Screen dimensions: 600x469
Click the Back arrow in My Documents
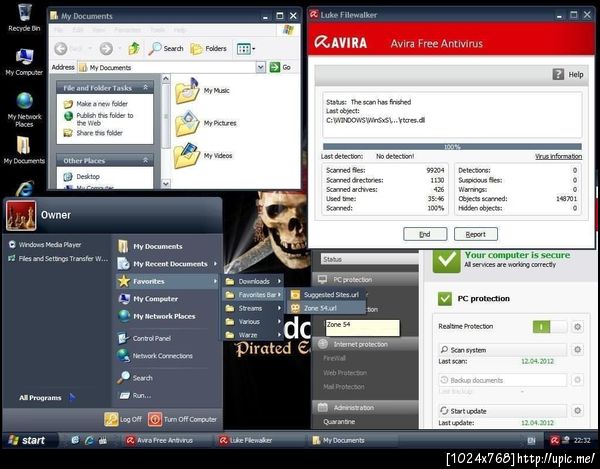(x=61, y=49)
